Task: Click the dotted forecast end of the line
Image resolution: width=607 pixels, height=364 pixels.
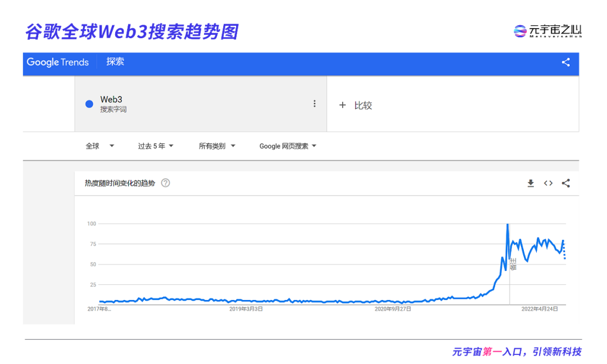Action: [x=564, y=251]
